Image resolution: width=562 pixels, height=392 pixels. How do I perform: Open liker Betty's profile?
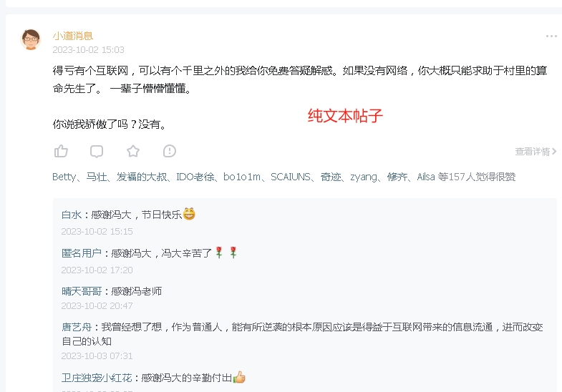64,177
